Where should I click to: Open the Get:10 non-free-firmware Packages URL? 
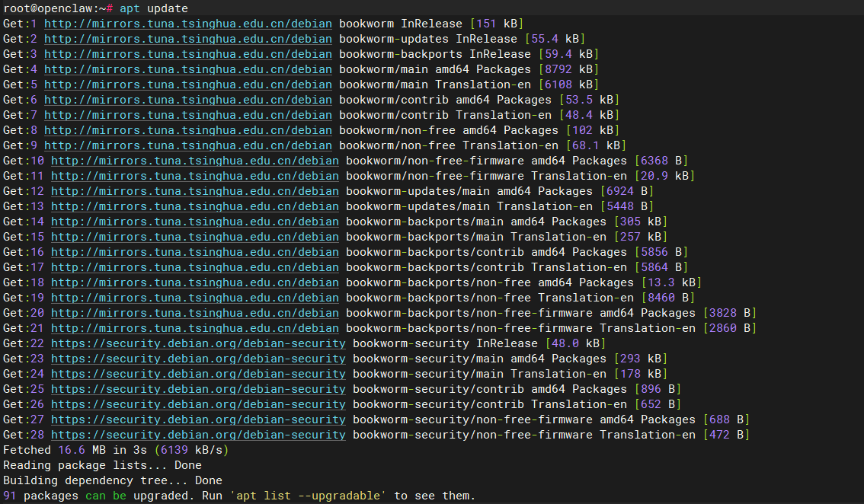click(x=195, y=161)
